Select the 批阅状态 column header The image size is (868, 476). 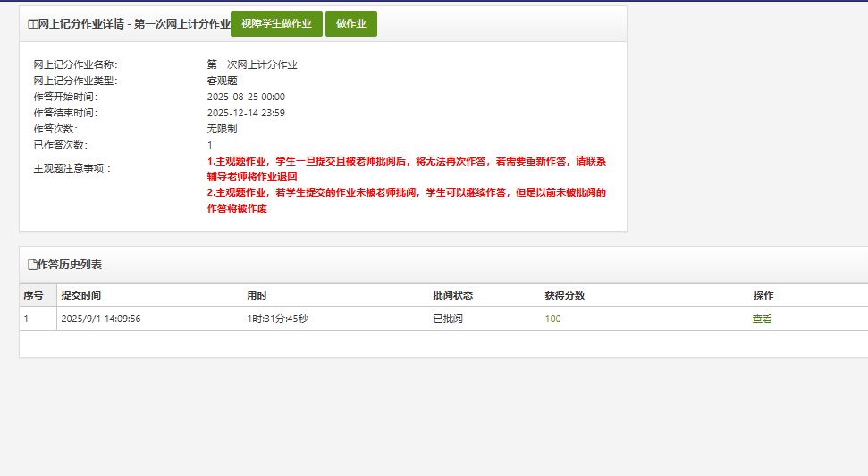[452, 295]
